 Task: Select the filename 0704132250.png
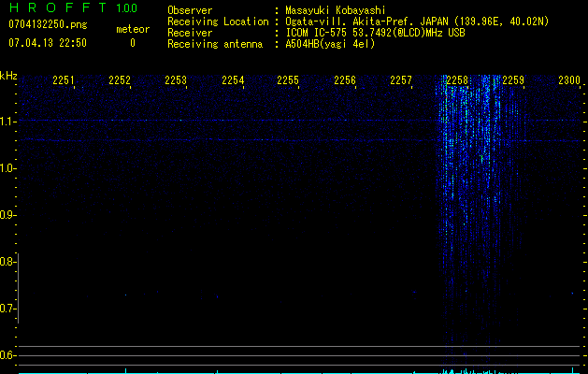(48, 25)
